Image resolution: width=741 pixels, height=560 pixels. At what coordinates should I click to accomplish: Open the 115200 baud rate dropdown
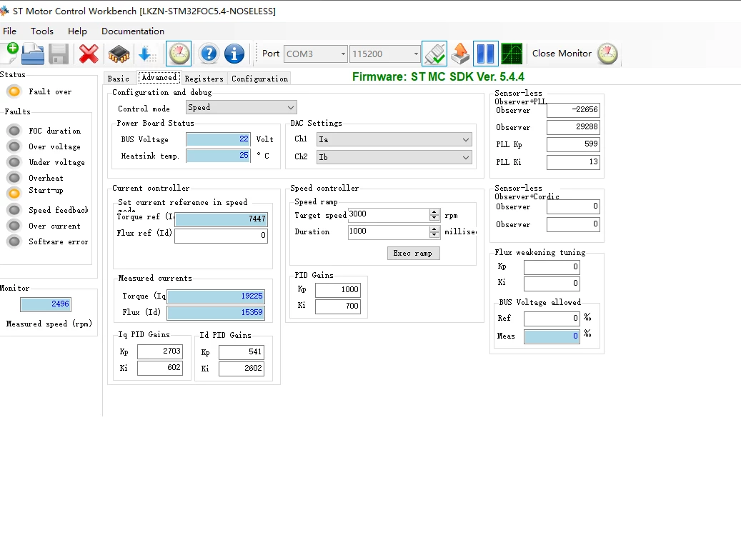point(385,54)
